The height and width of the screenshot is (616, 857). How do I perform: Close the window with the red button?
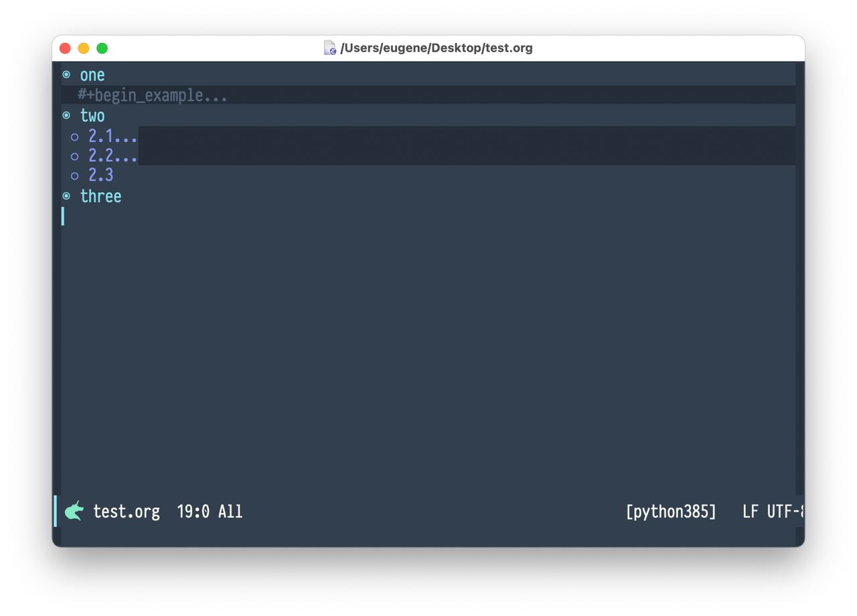(x=65, y=48)
